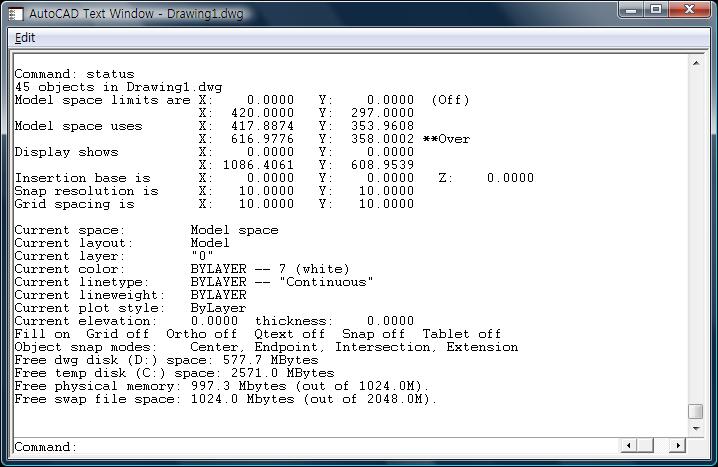Click the 'Current plot style:' line

point(131,308)
